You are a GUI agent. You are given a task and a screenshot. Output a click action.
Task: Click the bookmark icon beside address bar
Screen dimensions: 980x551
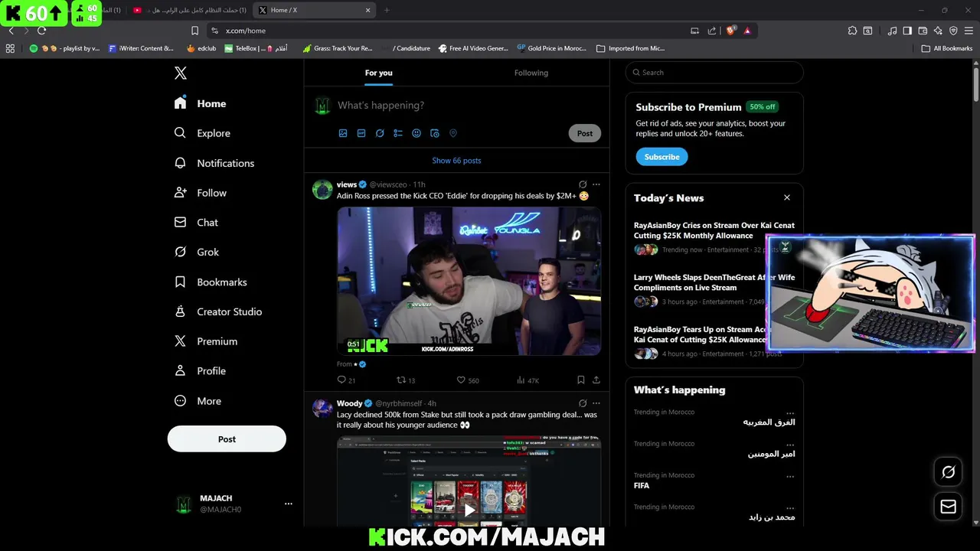coord(194,31)
